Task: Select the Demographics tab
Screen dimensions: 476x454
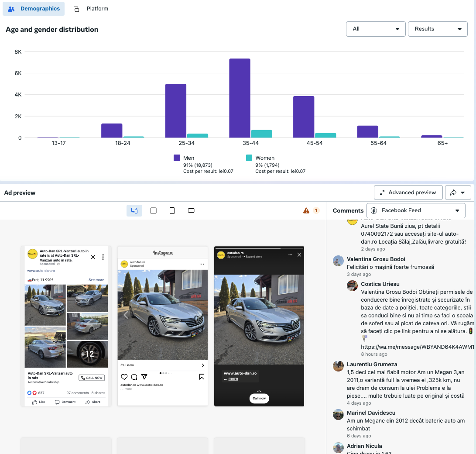Action: [x=34, y=9]
